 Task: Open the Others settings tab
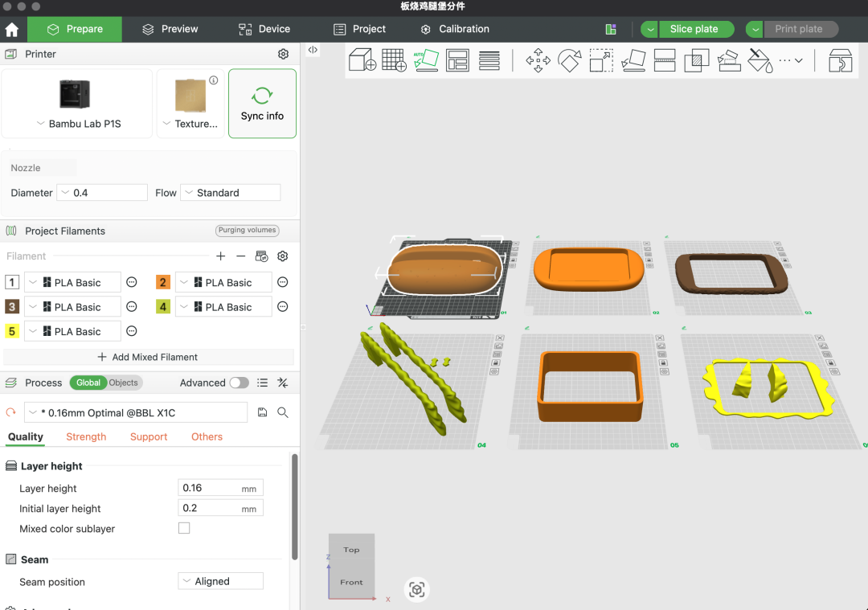coord(207,436)
